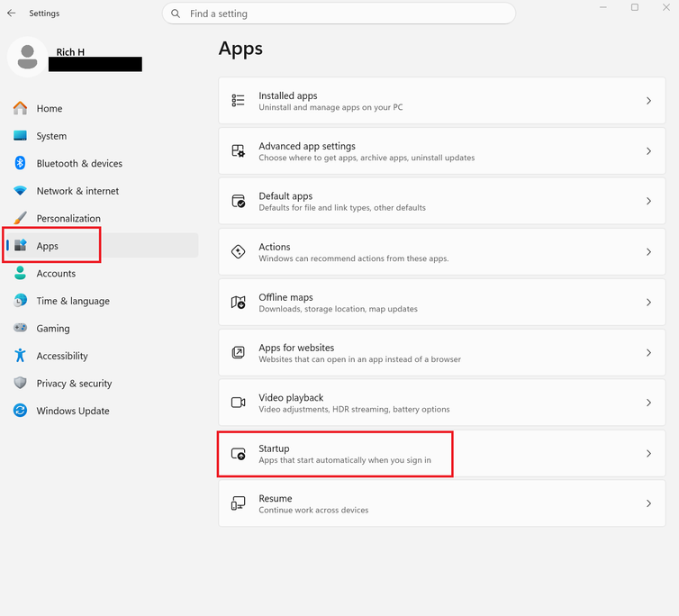Click the Apps for websites icon
Viewport: 679px width, 616px height.
(238, 353)
